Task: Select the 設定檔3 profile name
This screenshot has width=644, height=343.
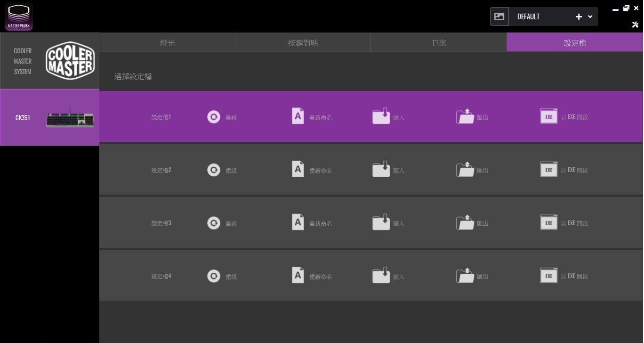Action: point(161,223)
